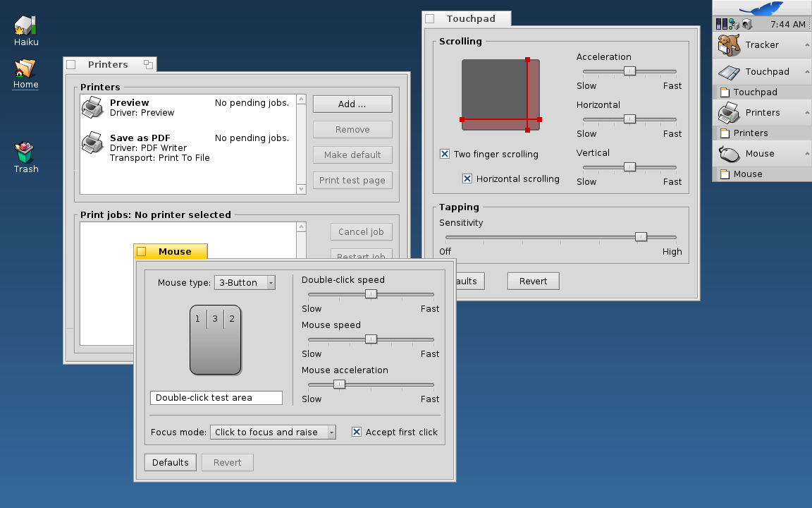
Task: Open the Mouse type dropdown
Action: (245, 283)
